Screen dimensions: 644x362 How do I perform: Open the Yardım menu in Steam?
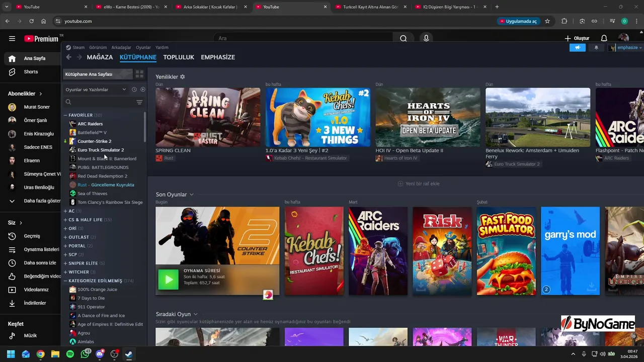pos(162,47)
